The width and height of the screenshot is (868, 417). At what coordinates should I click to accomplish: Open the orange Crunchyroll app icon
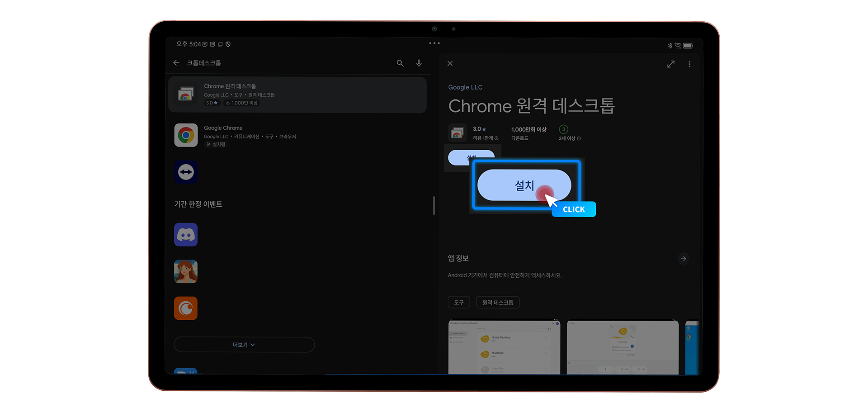coord(186,308)
